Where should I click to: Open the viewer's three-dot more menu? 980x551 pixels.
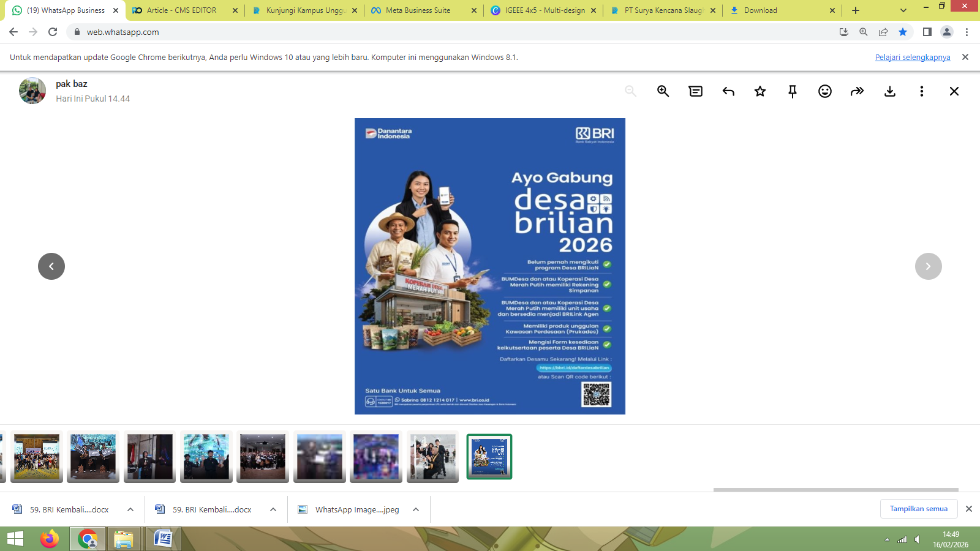pos(922,91)
